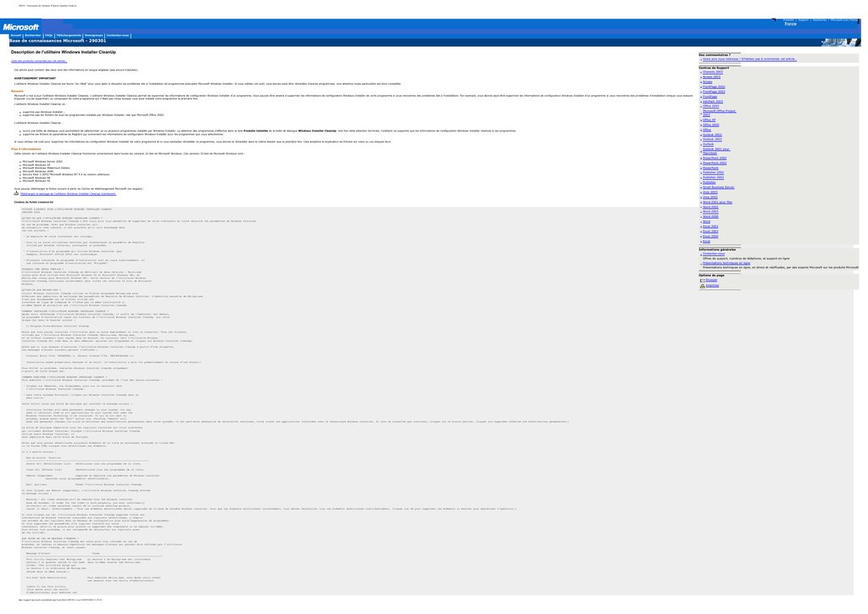Open OneNote 2003 support center

712,72
